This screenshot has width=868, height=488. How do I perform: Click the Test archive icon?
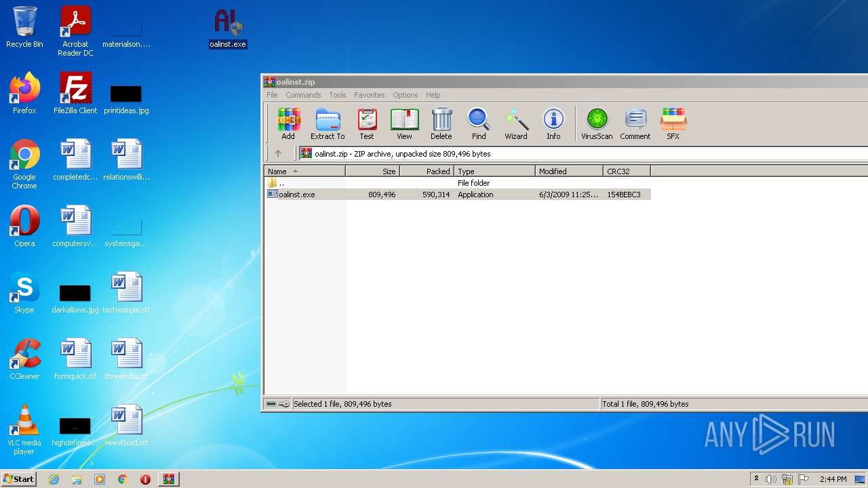367,123
